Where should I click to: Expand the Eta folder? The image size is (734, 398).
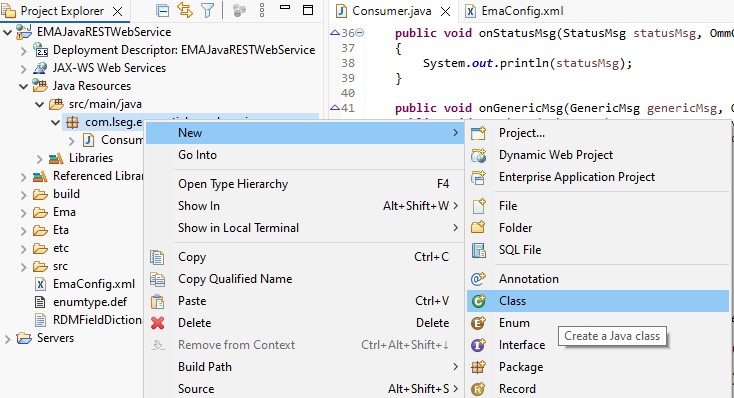(23, 231)
